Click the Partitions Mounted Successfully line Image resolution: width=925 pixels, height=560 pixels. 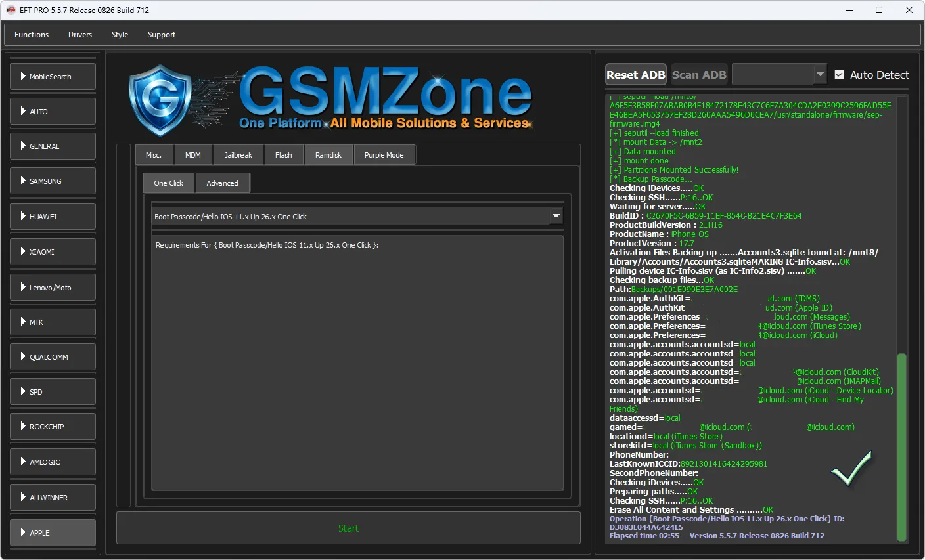[674, 170]
